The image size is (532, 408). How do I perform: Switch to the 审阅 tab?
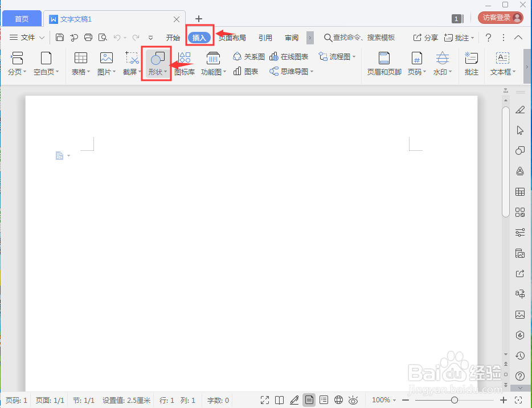pyautogui.click(x=292, y=38)
